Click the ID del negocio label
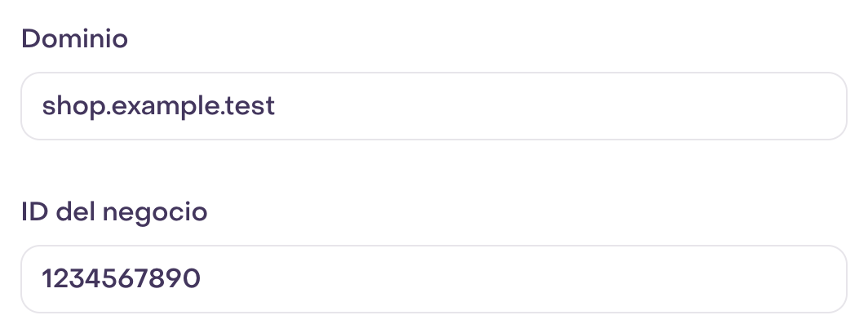This screenshot has width=868, height=333. pyautogui.click(x=114, y=212)
